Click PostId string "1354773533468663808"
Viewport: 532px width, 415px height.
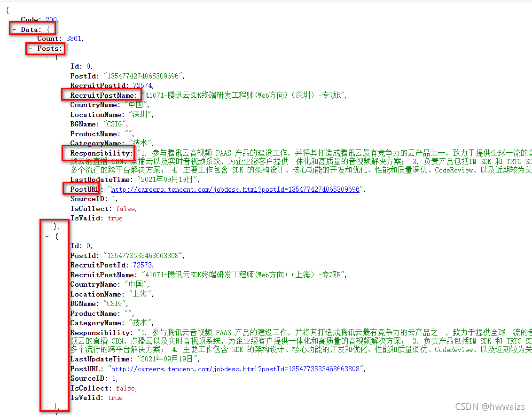[143, 256]
